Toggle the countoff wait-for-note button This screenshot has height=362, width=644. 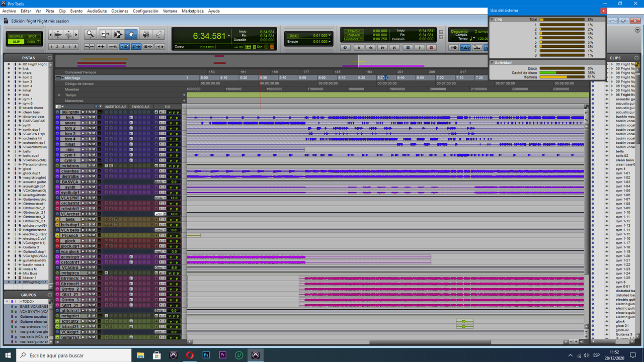[453, 48]
